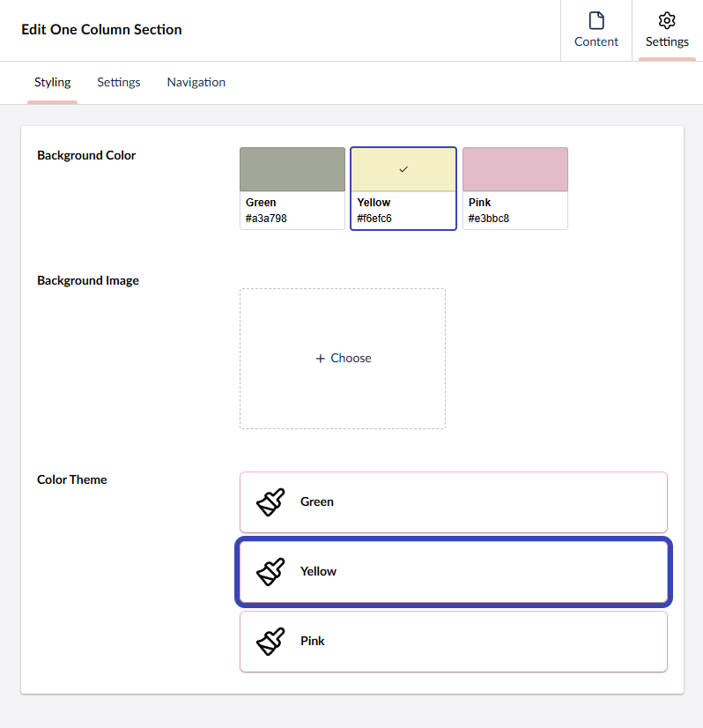Click the Settings gear icon
The image size is (703, 728).
tap(667, 20)
